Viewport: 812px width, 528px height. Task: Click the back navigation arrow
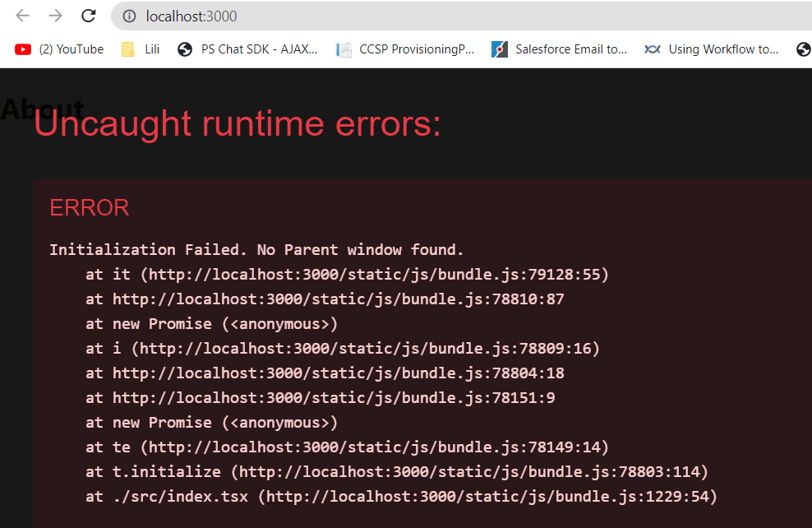[21, 16]
